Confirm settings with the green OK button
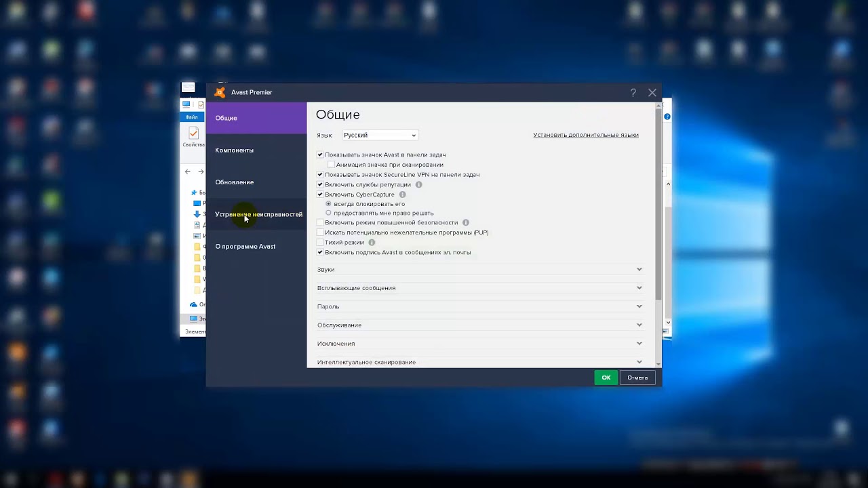The height and width of the screenshot is (488, 868). [x=606, y=378]
